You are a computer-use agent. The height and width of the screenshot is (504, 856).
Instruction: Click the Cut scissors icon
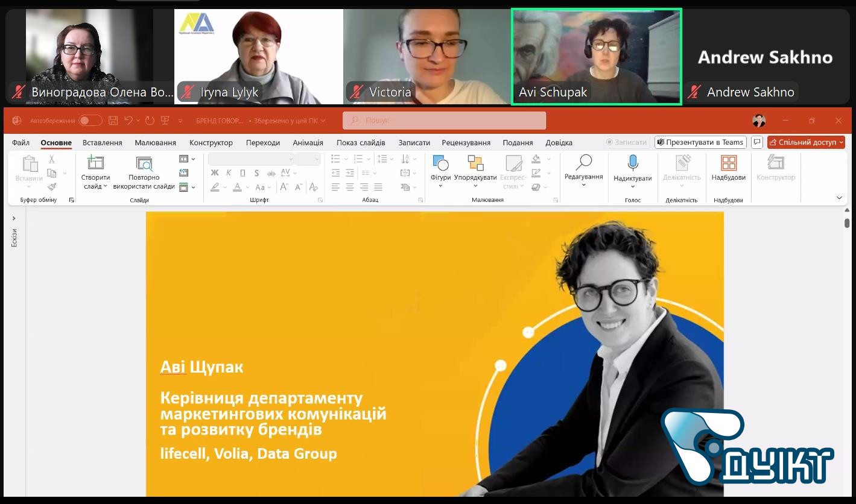click(52, 159)
